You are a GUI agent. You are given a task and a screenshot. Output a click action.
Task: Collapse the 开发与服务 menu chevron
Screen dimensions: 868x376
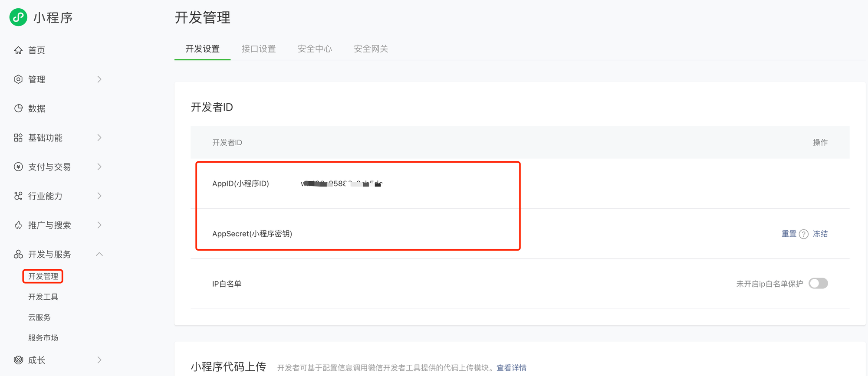click(99, 254)
